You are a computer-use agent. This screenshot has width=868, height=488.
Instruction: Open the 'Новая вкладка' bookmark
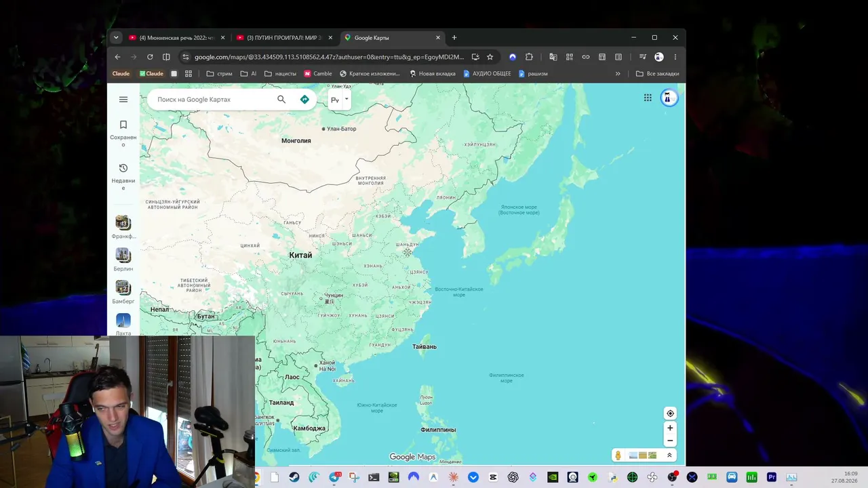pos(433,74)
